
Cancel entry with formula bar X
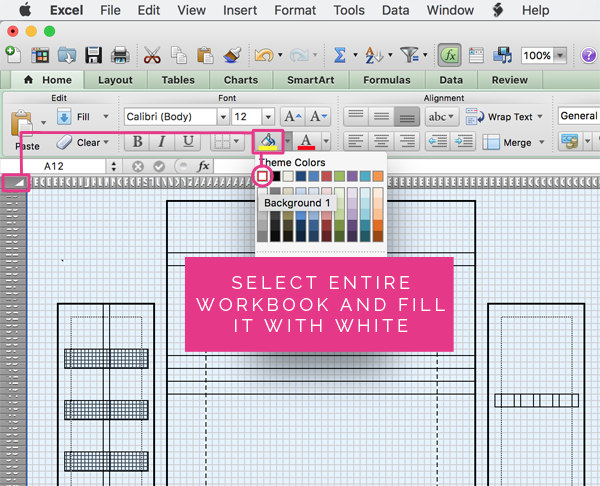coord(138,166)
